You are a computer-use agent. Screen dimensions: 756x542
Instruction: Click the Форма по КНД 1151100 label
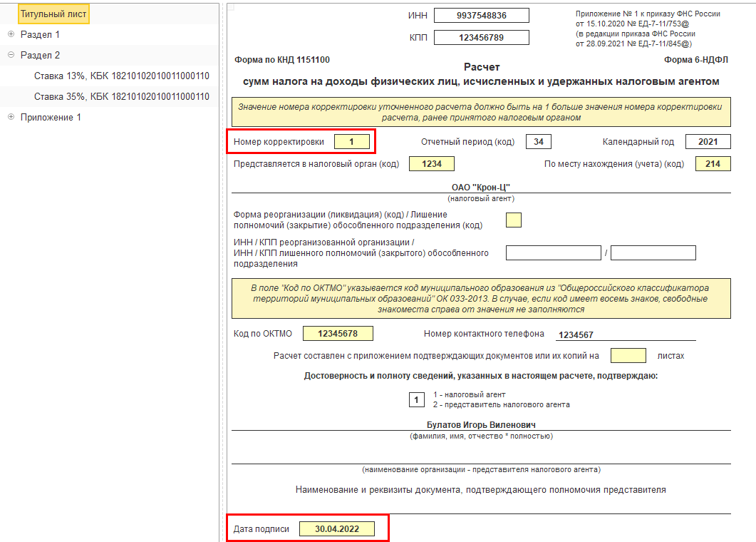coord(282,60)
